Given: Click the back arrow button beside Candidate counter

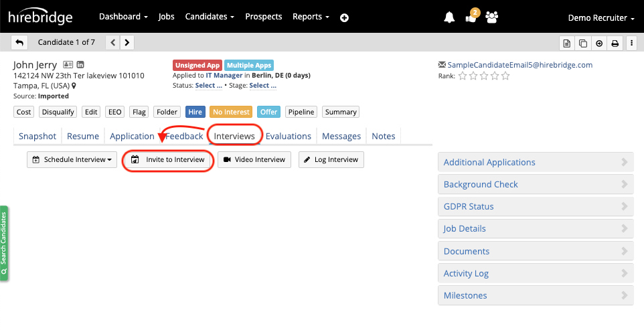Looking at the screenshot, I should click(19, 42).
